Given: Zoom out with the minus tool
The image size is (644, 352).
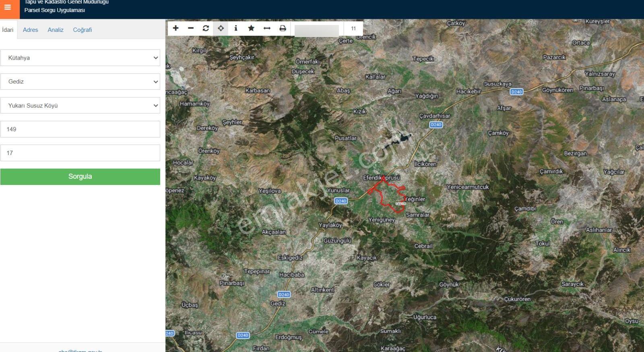Looking at the screenshot, I should tap(191, 28).
